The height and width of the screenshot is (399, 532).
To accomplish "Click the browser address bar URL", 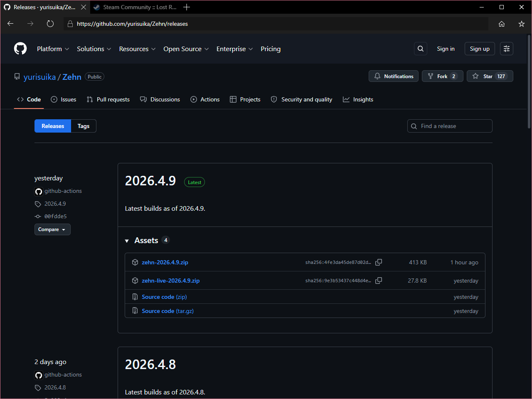I will point(132,24).
